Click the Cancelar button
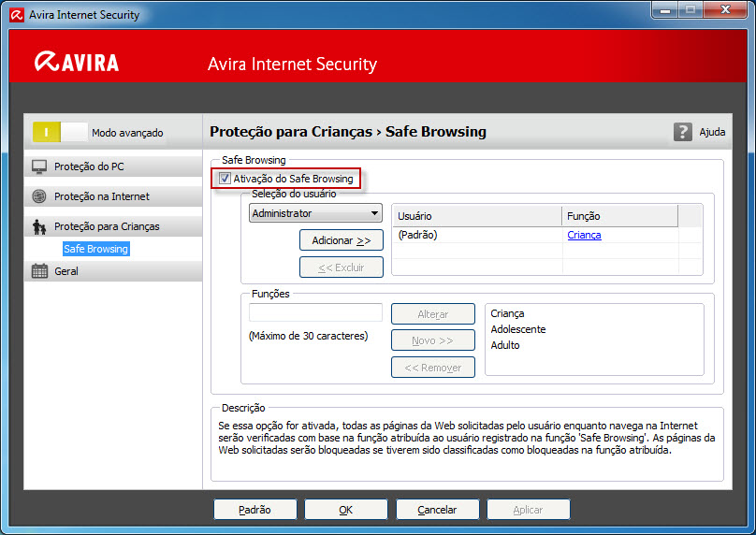 (x=437, y=510)
